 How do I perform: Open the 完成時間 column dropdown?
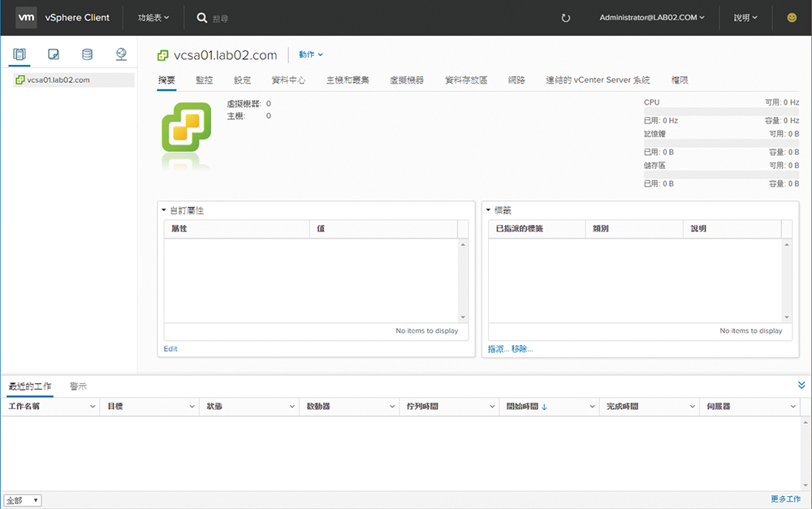(x=693, y=407)
